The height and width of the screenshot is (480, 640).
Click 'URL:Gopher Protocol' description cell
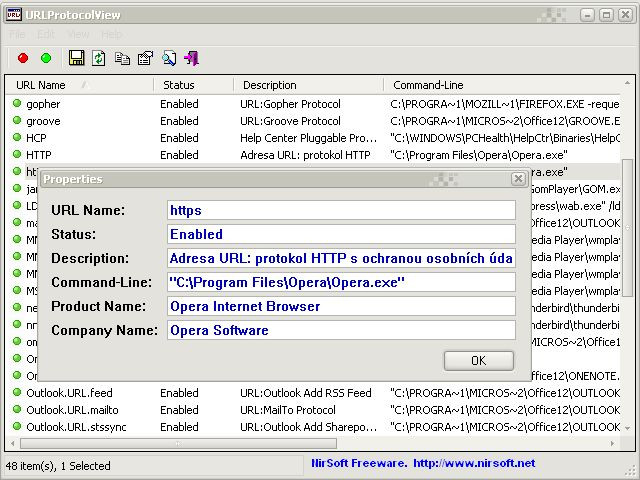(290, 104)
